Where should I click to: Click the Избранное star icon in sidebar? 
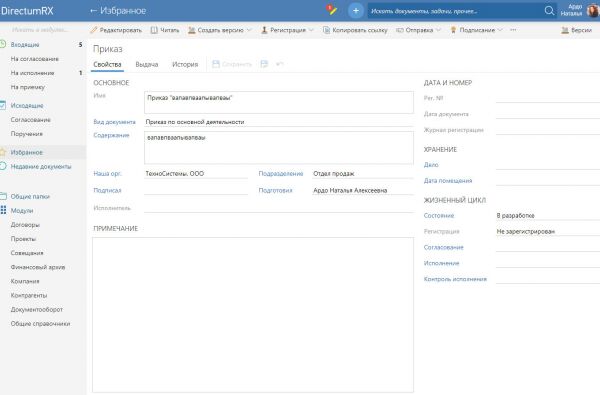(x=3, y=152)
